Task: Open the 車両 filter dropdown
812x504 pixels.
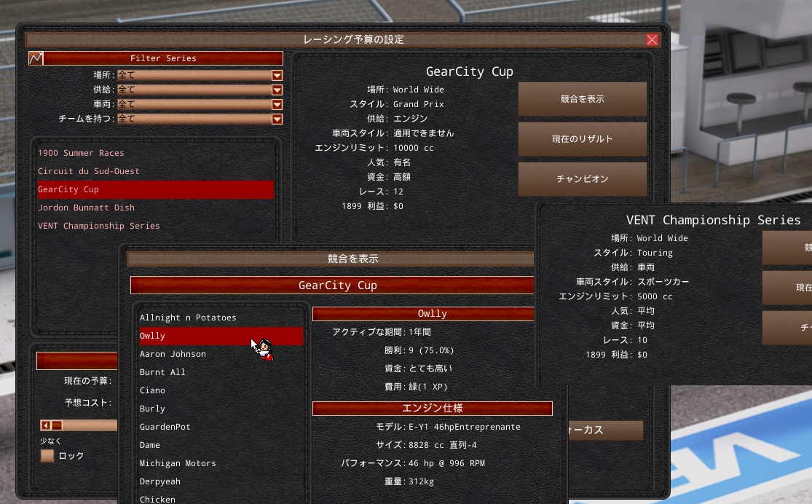Action: point(277,104)
